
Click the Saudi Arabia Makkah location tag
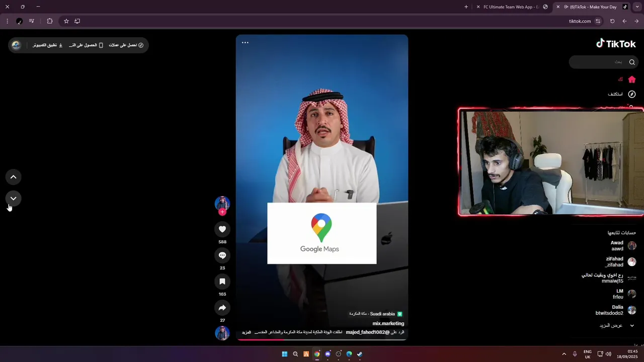[x=376, y=314]
